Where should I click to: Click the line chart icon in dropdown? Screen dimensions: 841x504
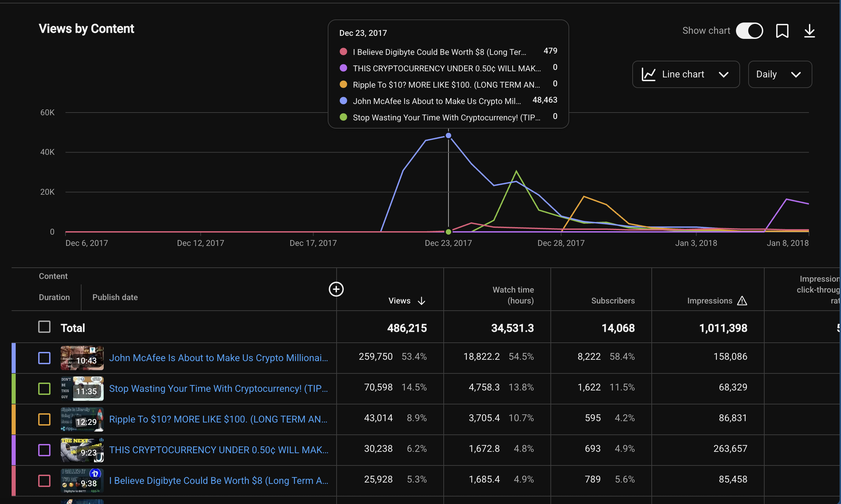[648, 74]
